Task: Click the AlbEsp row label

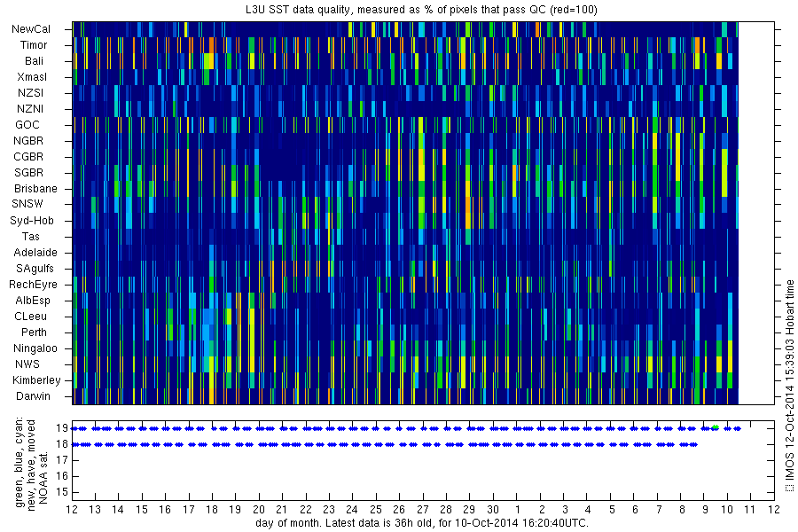Action: click(x=33, y=301)
